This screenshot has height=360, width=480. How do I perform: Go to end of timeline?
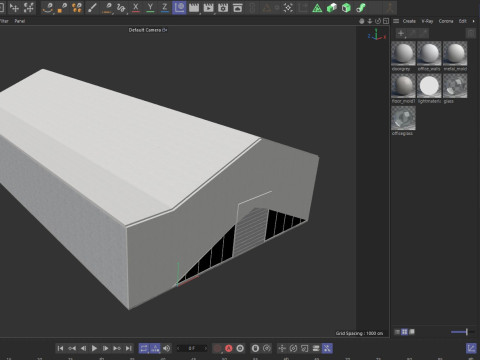click(128, 348)
